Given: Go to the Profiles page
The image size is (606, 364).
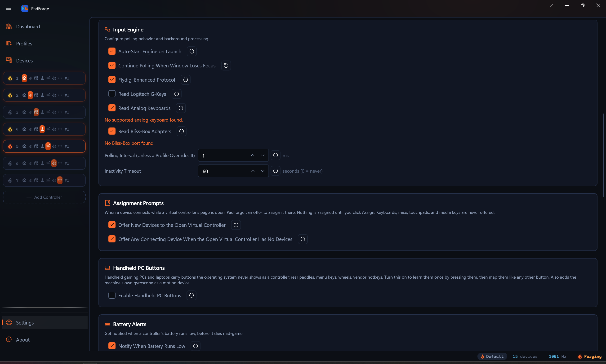Looking at the screenshot, I should pos(45,44).
